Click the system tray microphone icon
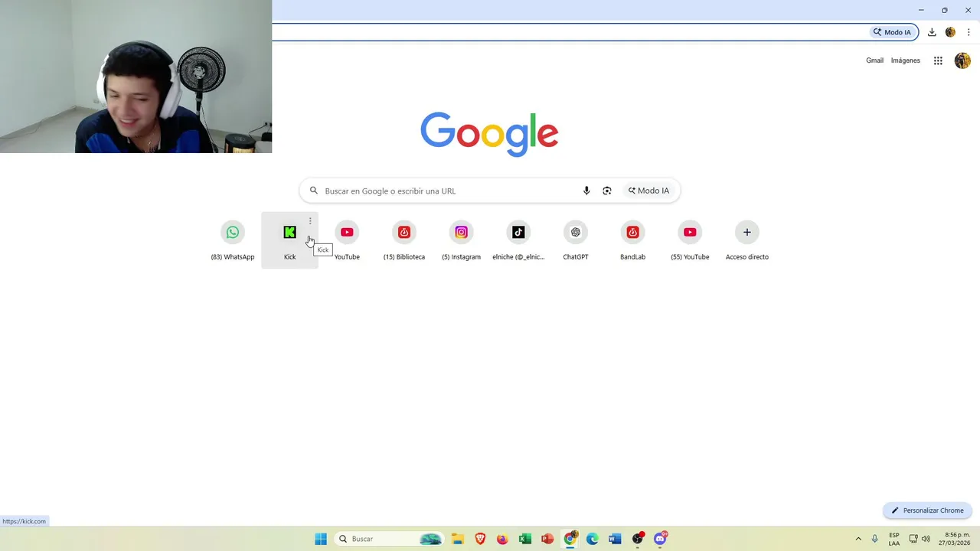The image size is (980, 551). click(x=875, y=539)
